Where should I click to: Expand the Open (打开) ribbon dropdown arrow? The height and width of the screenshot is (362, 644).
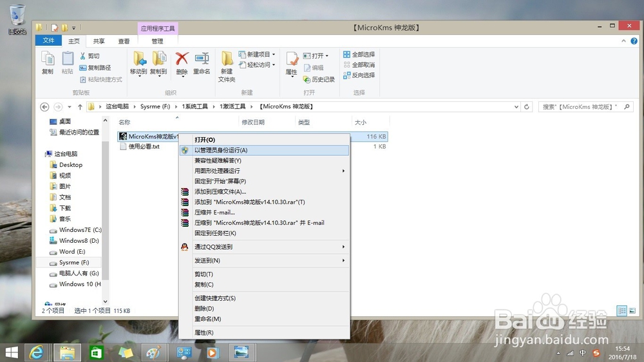click(x=327, y=56)
